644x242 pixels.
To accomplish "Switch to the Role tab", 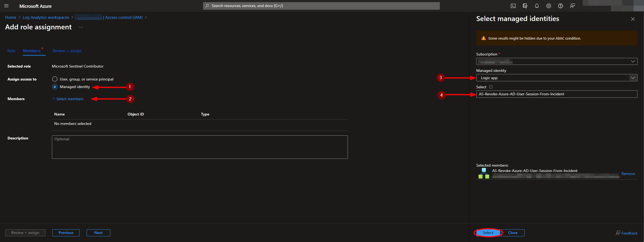I will click(11, 51).
